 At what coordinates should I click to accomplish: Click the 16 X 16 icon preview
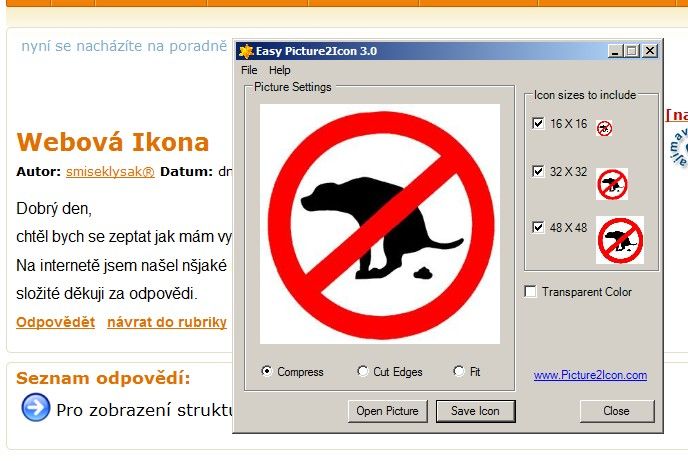click(604, 128)
